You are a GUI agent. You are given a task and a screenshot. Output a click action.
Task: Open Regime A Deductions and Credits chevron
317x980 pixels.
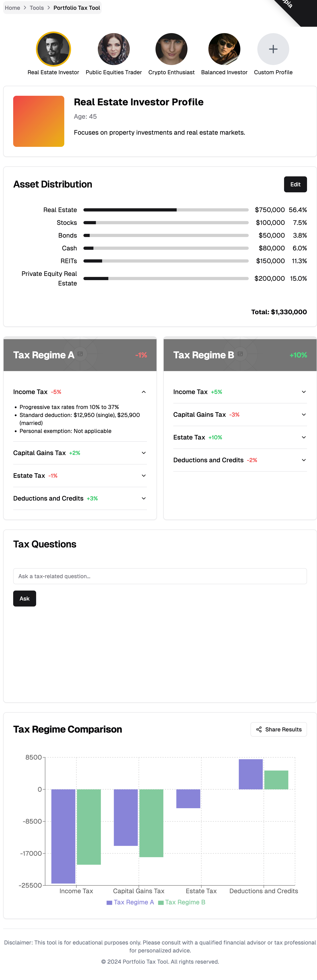coord(144,498)
